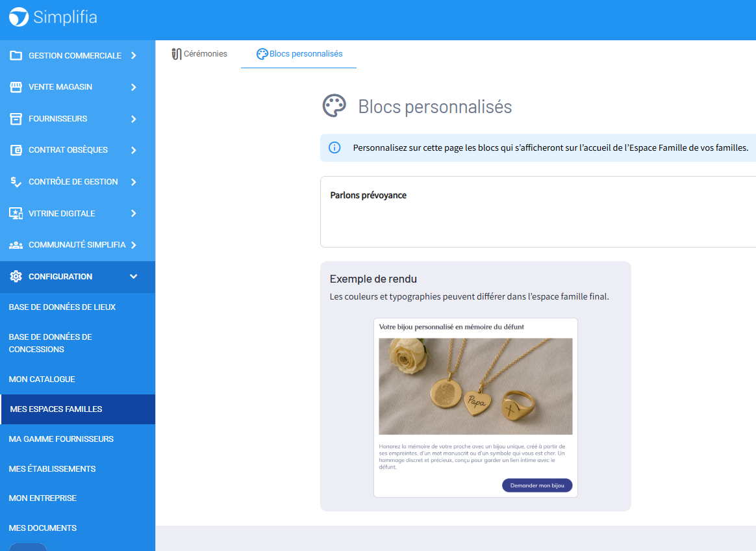Expand the Gestion Commerciale chevron
This screenshot has width=756, height=551.
coord(134,56)
